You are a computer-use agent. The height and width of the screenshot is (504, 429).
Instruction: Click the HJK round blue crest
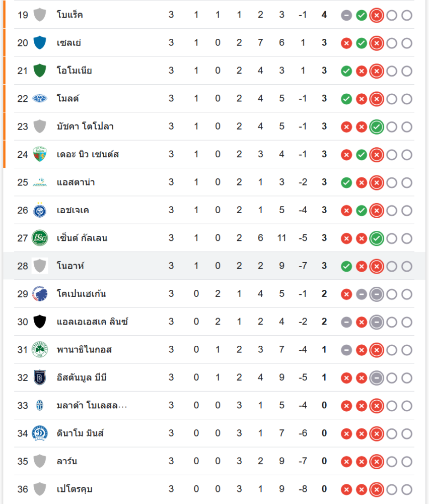click(40, 210)
